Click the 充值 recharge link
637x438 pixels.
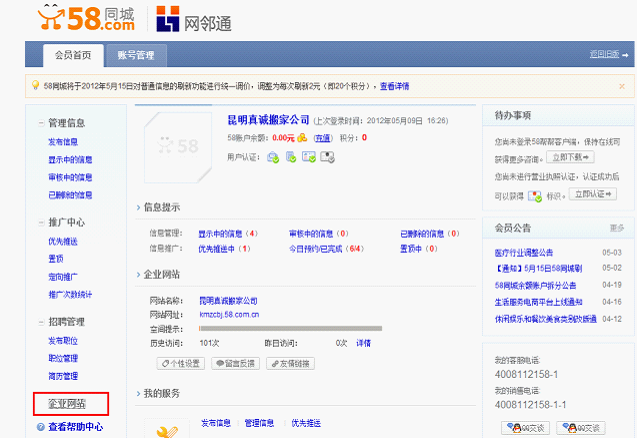point(323,137)
